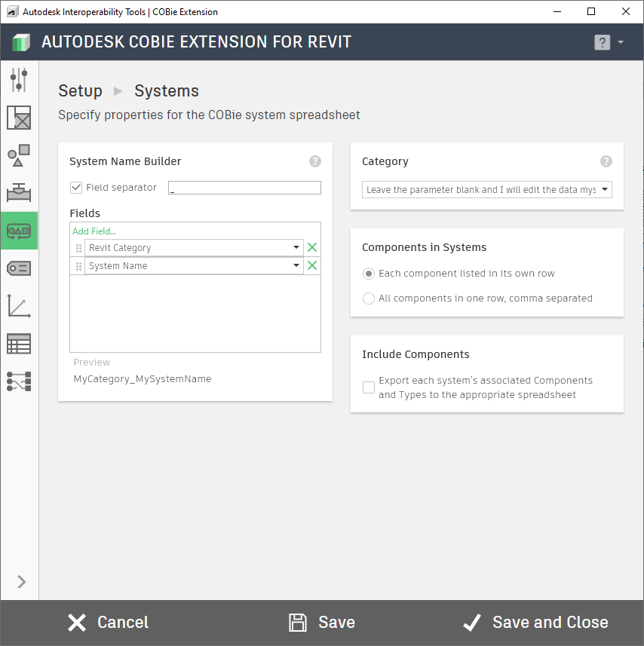Viewport: 644px width, 646px height.
Task: Open General settings sliders icon in sidebar
Action: click(19, 80)
